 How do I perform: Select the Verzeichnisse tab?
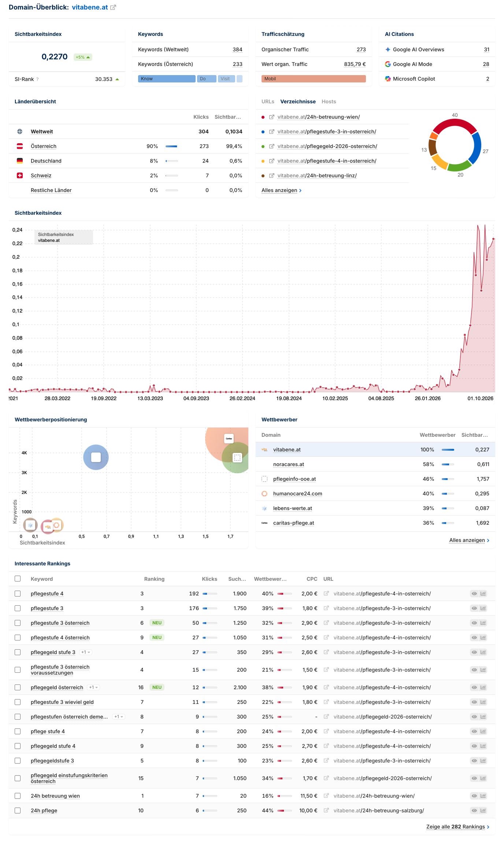pos(298,101)
